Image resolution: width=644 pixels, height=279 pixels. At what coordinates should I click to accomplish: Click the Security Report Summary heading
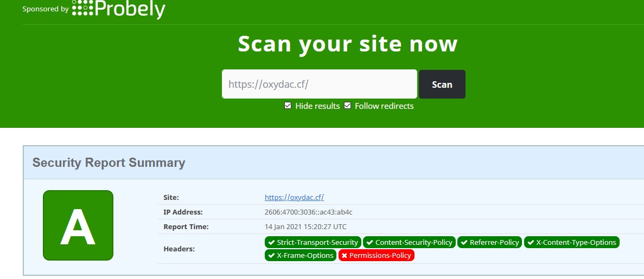point(109,163)
